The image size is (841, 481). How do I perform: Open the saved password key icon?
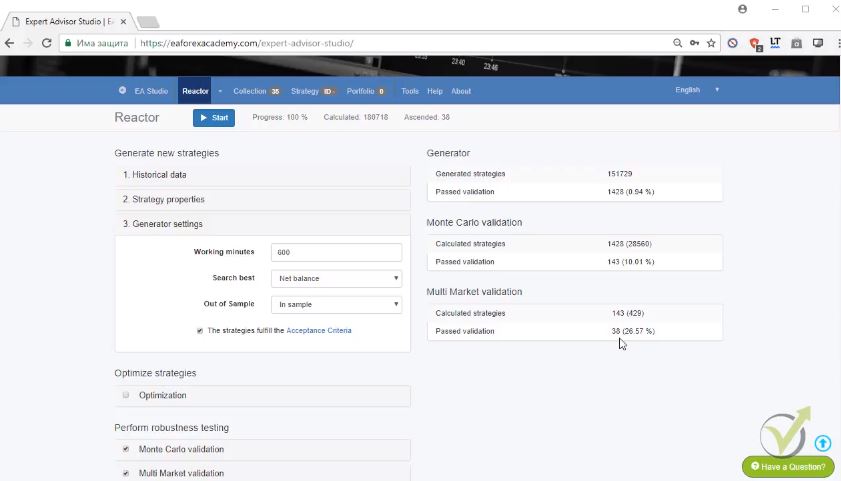pos(695,43)
